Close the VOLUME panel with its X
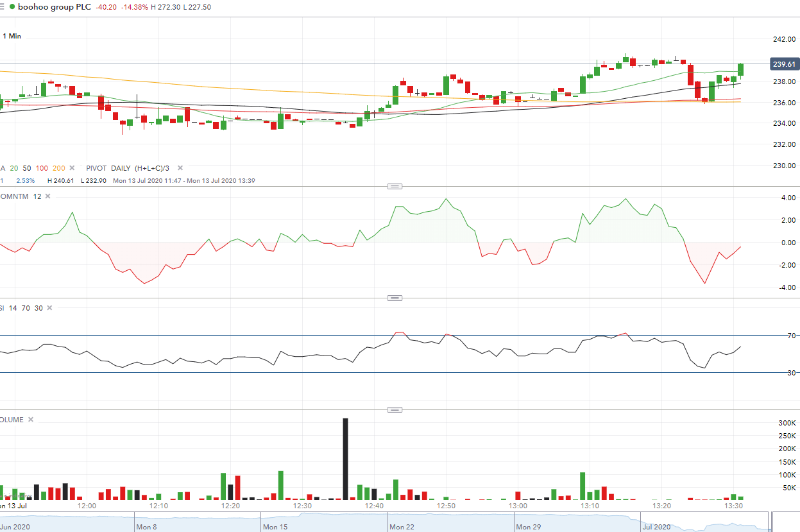 pyautogui.click(x=30, y=420)
